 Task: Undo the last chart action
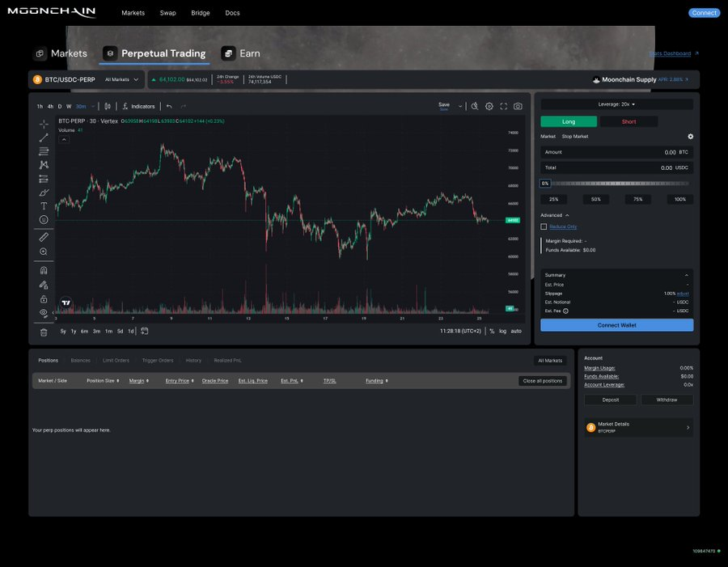(x=169, y=106)
